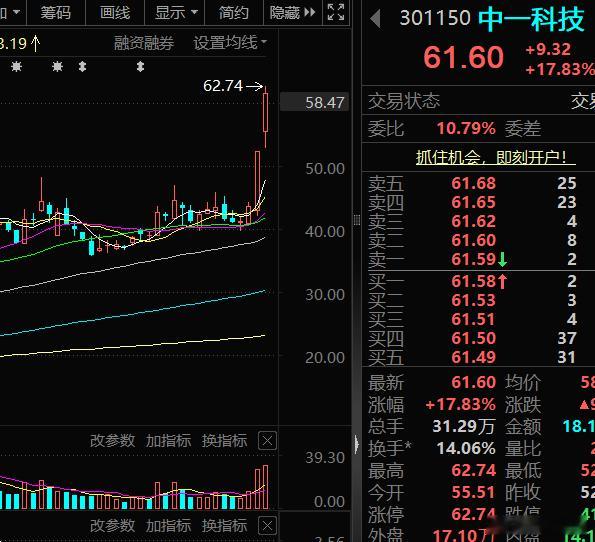The height and width of the screenshot is (542, 595).
Task: Click the vertical splitter grip handle
Action: tap(357, 220)
